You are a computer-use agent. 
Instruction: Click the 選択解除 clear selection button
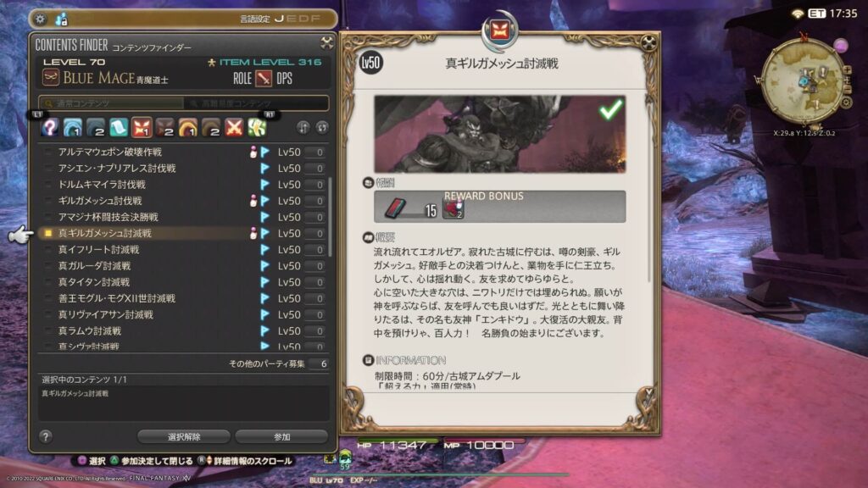184,436
